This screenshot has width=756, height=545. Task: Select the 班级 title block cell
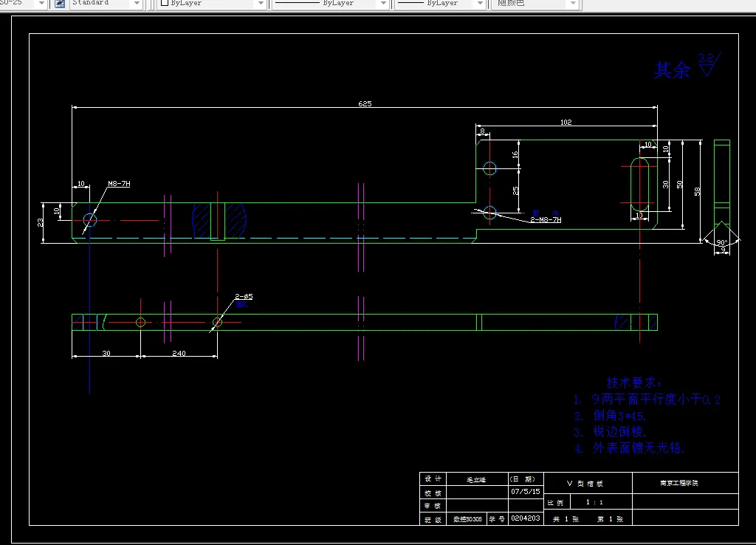pos(433,519)
